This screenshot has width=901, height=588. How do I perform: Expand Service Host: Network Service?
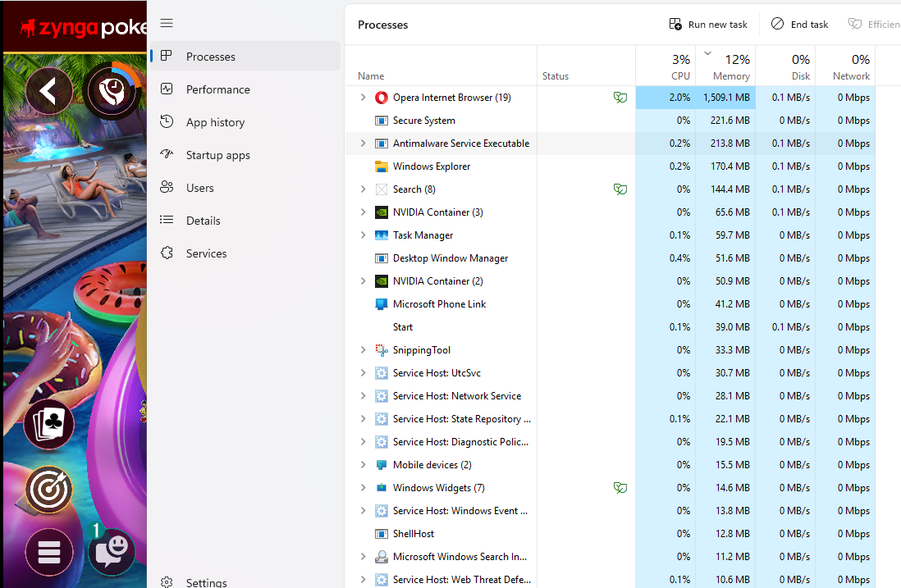coord(363,395)
